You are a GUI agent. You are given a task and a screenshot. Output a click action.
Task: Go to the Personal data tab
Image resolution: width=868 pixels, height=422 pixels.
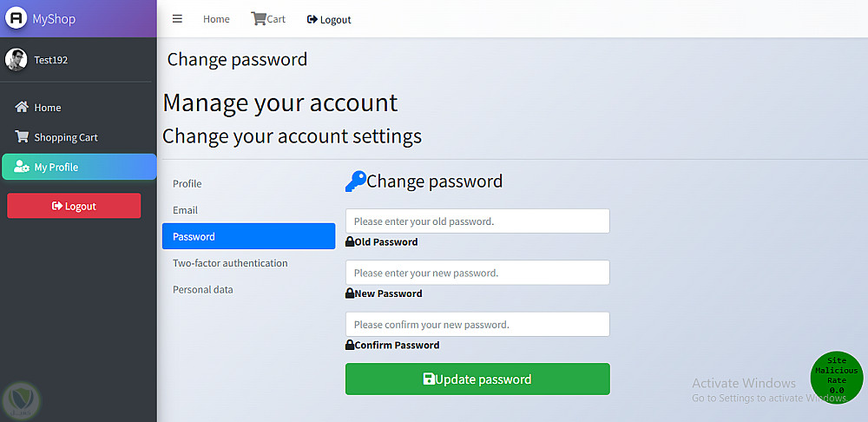(202, 289)
